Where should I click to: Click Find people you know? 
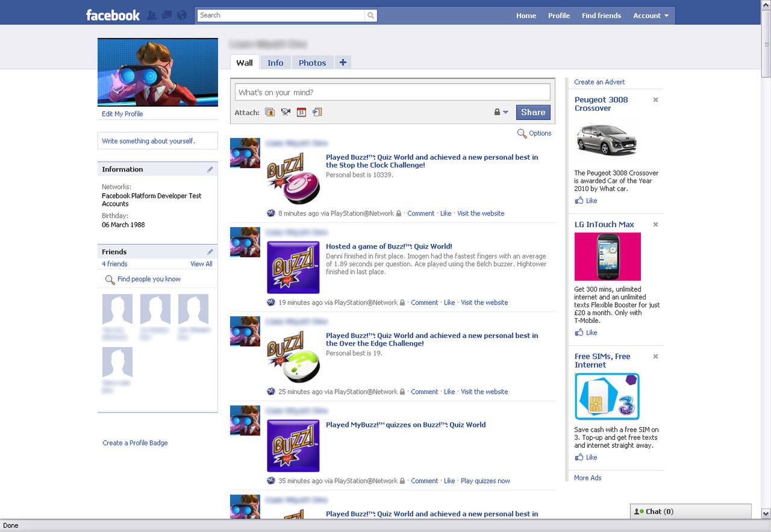149,279
